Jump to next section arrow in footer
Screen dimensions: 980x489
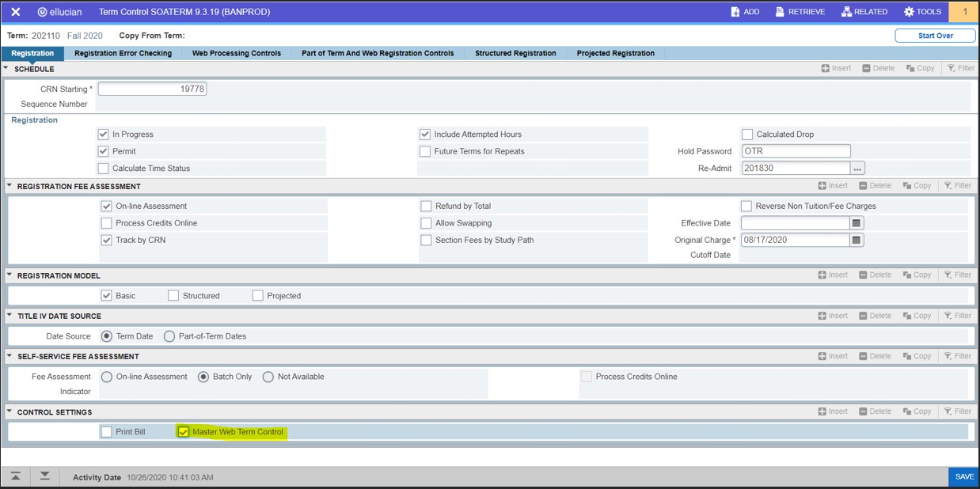tap(44, 476)
